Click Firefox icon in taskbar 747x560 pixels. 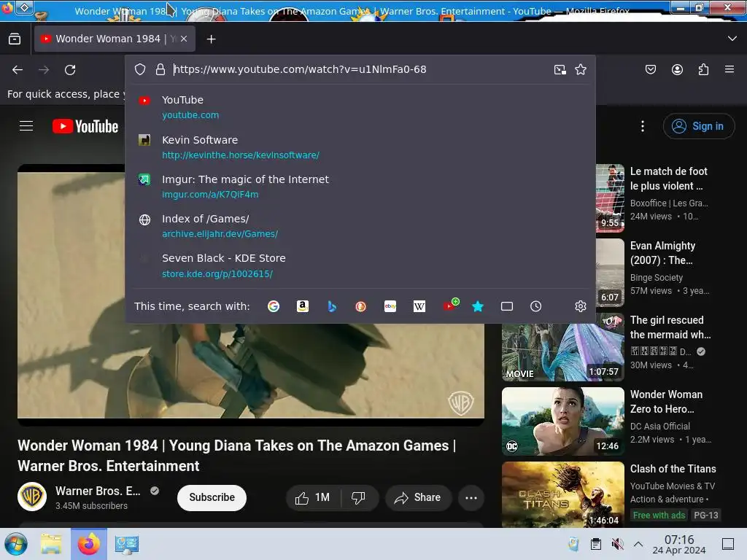[88, 544]
